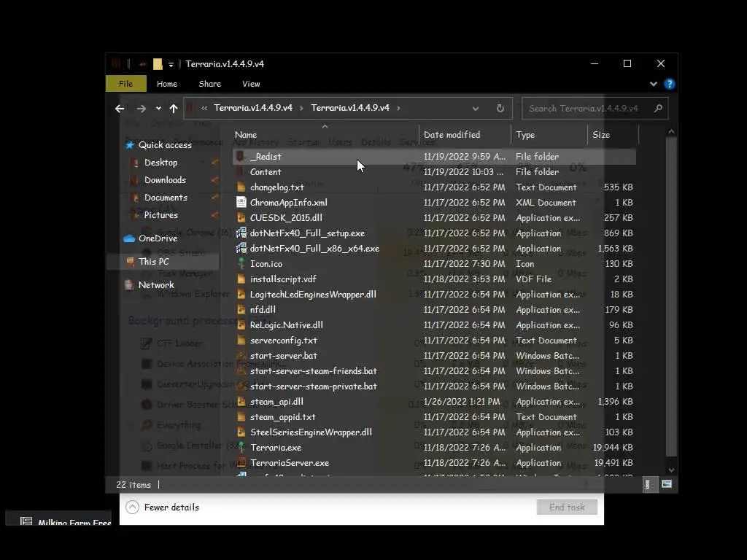Screen dimensions: 747x560
Task: Expand the address bar history dropdown
Action: pyautogui.click(x=476, y=109)
